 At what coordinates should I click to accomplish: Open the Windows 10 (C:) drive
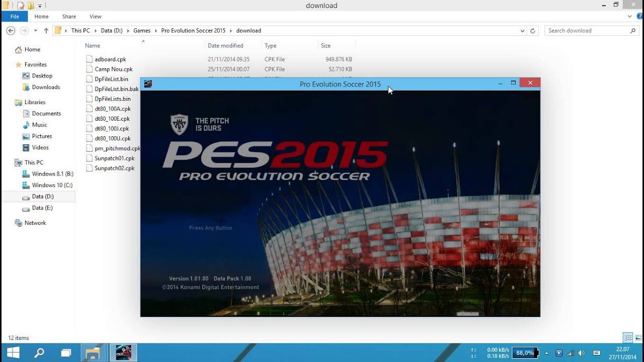click(x=52, y=185)
